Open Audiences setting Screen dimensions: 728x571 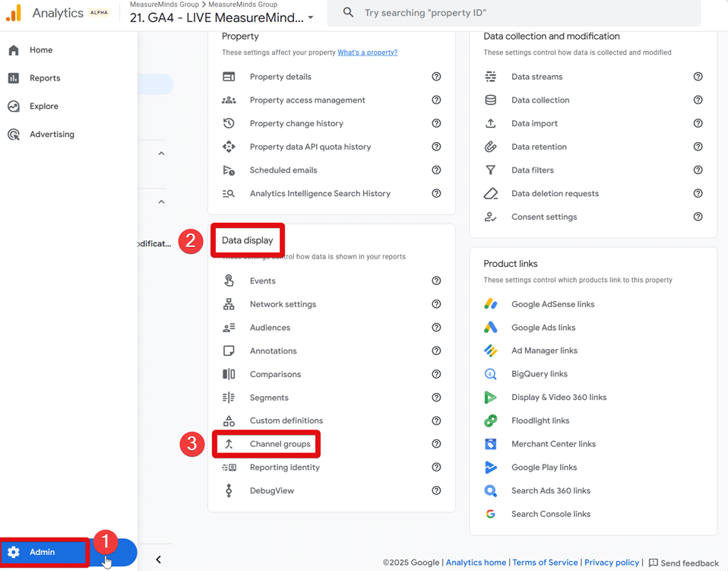(x=270, y=328)
